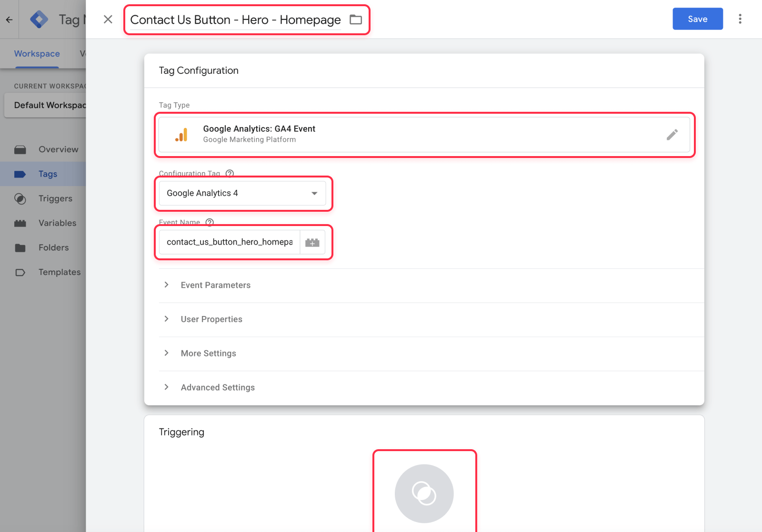Image resolution: width=762 pixels, height=532 pixels.
Task: Open the folder icon beside tag name
Action: click(x=356, y=20)
